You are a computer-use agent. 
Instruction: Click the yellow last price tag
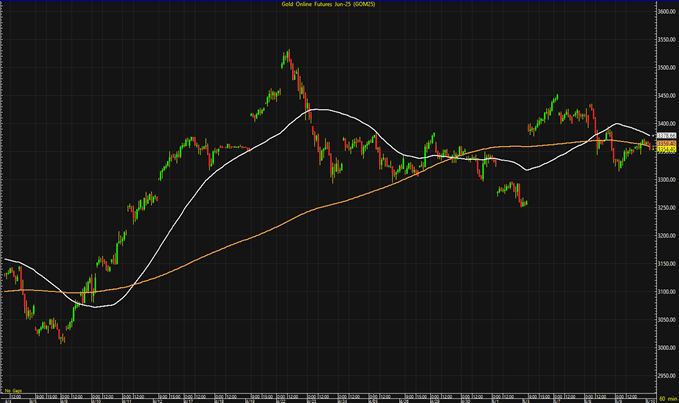[x=666, y=151]
